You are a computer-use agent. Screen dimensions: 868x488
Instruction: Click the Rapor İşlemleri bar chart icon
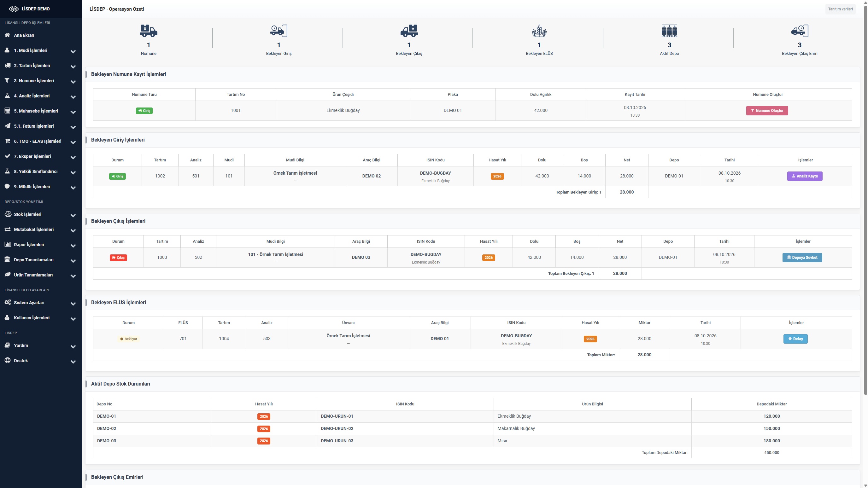[8, 245]
